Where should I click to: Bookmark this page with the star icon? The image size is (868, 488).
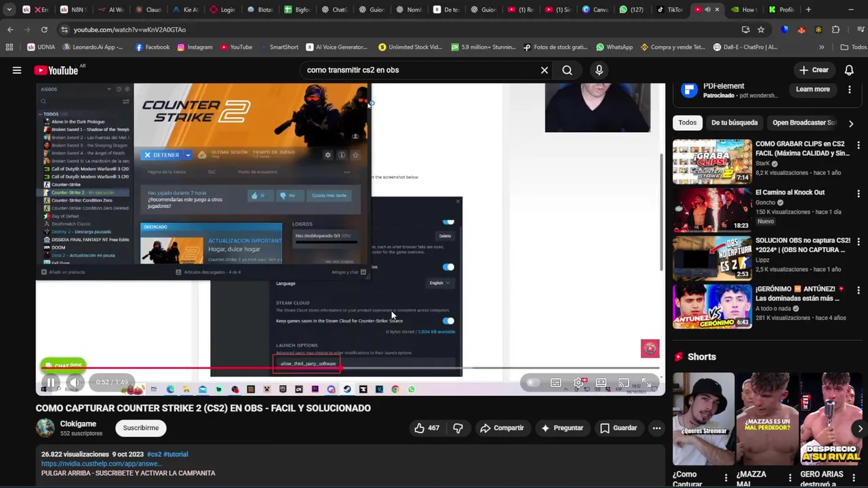click(761, 30)
